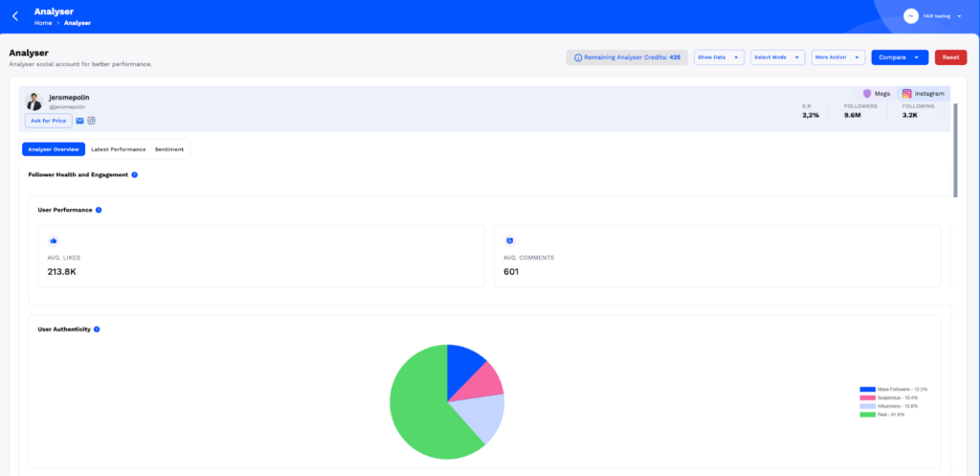This screenshot has width=980, height=476.
Task: Click the info icon beside User Authenticity
Action: click(97, 329)
